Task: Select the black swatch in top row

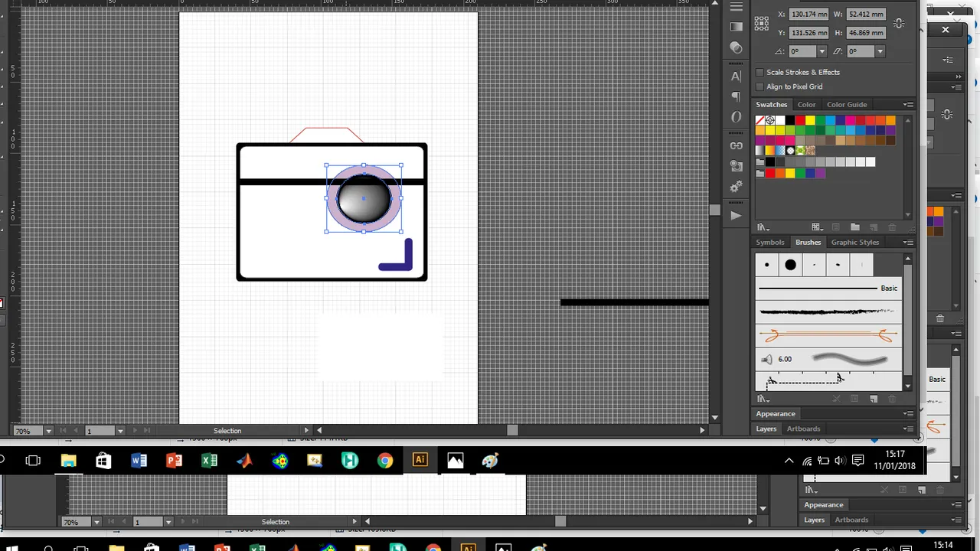Action: pyautogui.click(x=790, y=120)
